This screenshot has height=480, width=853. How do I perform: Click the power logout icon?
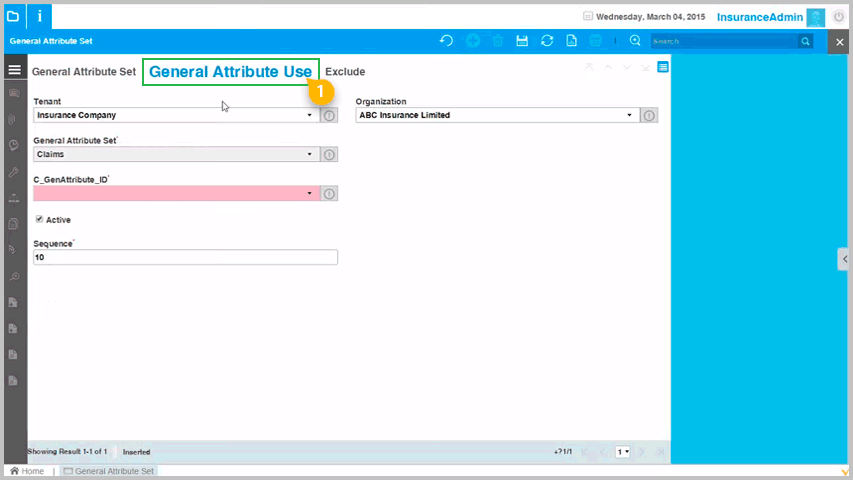click(839, 17)
